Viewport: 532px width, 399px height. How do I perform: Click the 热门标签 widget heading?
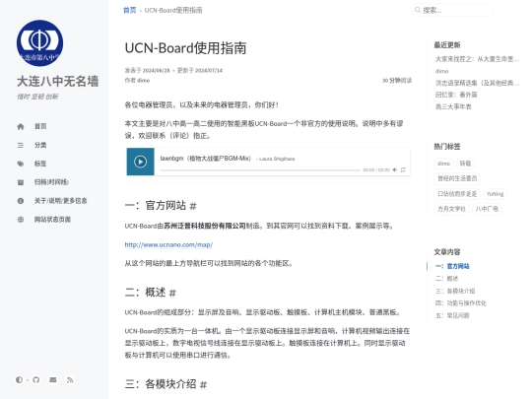tap(447, 146)
